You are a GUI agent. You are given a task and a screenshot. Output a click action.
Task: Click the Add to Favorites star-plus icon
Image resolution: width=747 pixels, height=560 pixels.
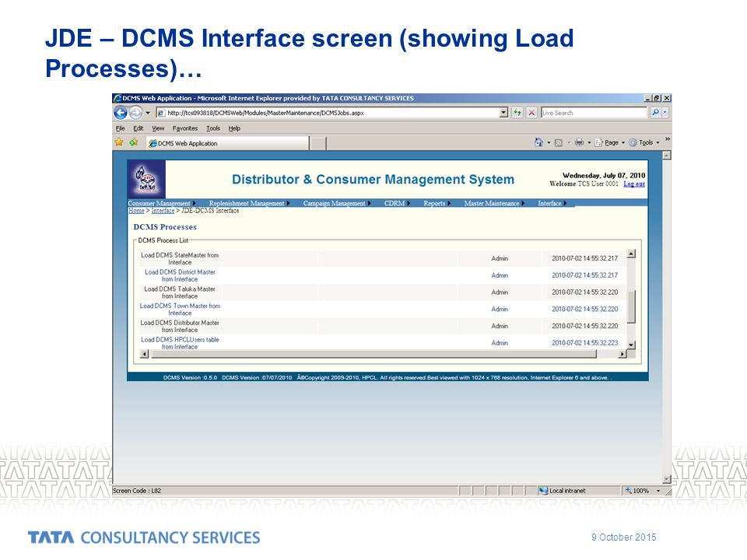click(x=134, y=142)
